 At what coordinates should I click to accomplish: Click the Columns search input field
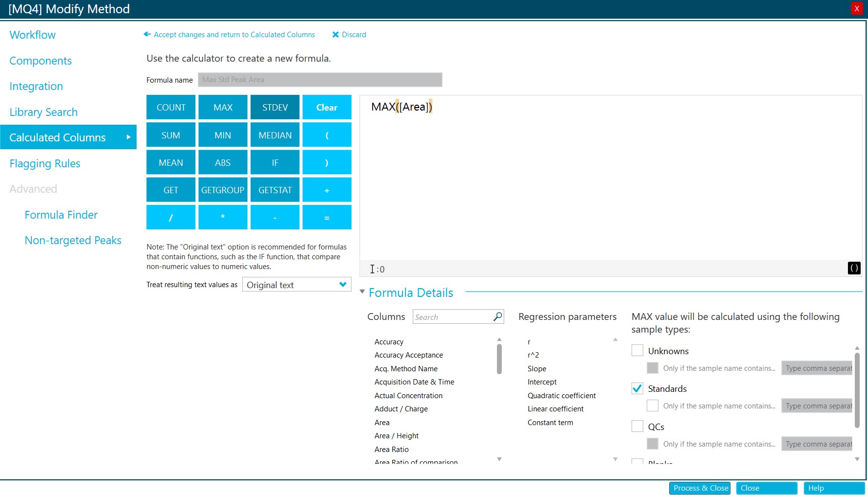(x=452, y=316)
